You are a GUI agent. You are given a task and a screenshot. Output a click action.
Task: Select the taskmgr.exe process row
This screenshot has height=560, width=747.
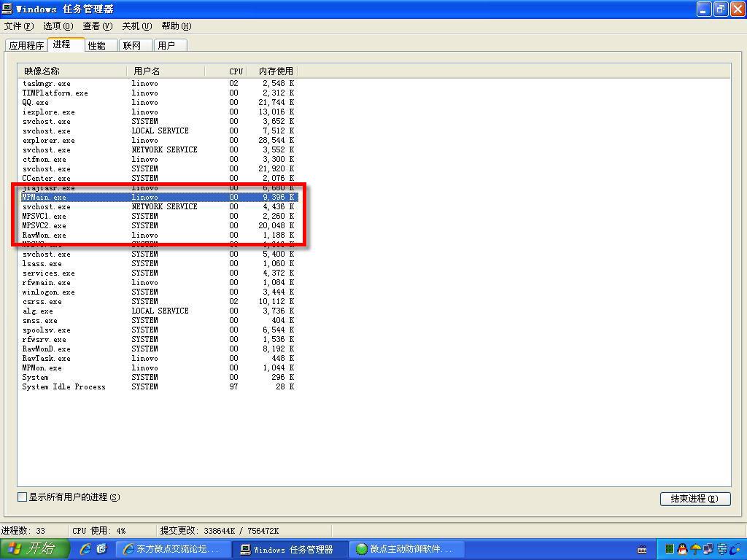158,83
